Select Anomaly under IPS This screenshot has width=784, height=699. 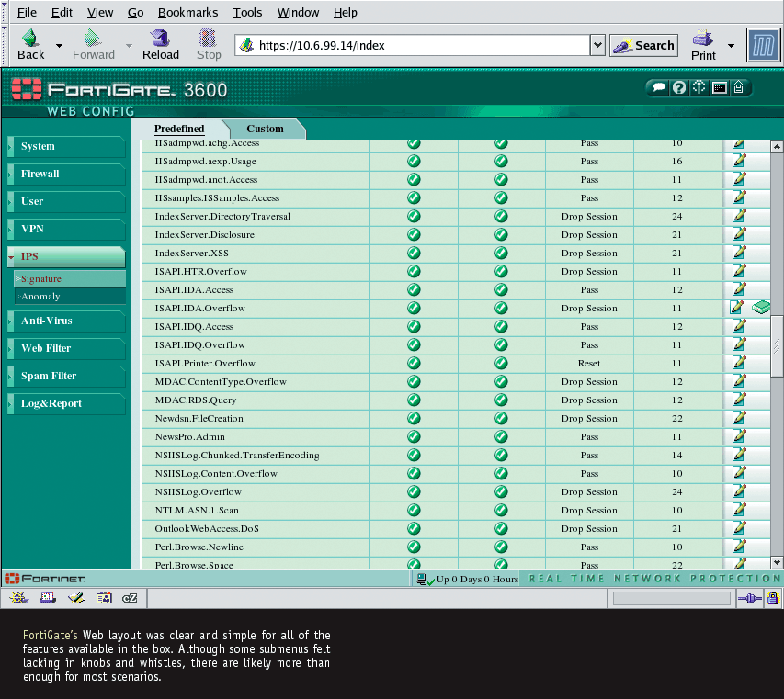[x=40, y=297]
